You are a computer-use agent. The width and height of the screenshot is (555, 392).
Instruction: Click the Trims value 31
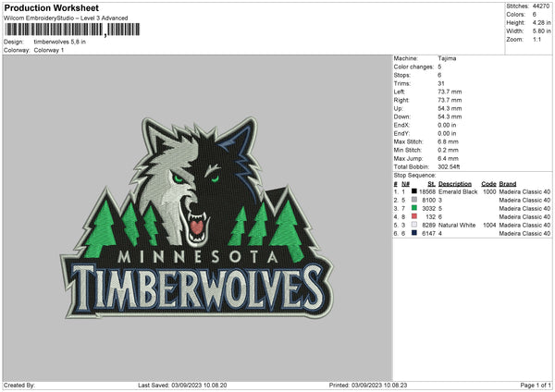click(441, 83)
